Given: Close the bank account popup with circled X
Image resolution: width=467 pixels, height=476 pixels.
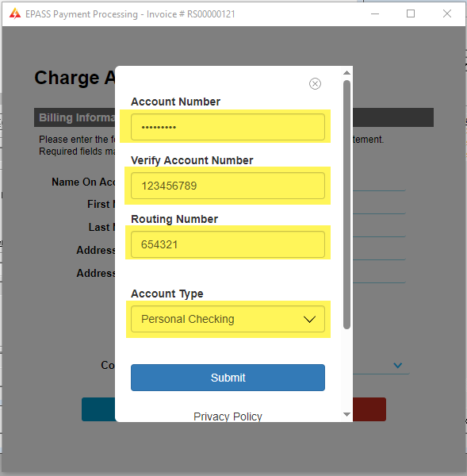Looking at the screenshot, I should pos(315,84).
